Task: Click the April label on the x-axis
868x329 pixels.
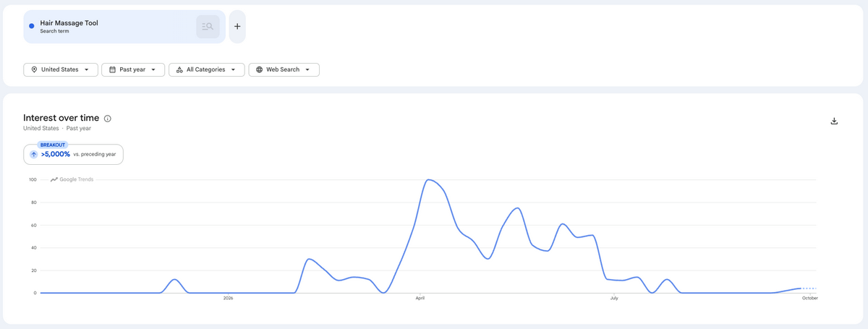Action: 420,298
